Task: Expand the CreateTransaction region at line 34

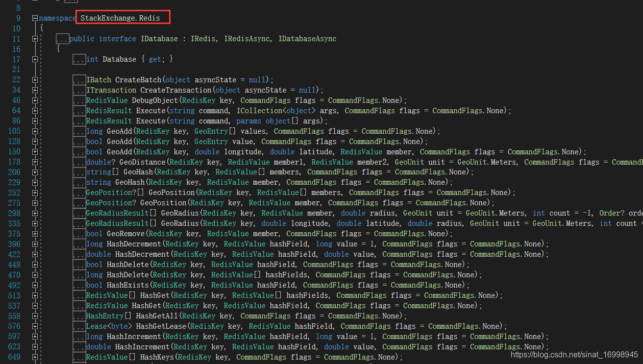Action: (35, 90)
